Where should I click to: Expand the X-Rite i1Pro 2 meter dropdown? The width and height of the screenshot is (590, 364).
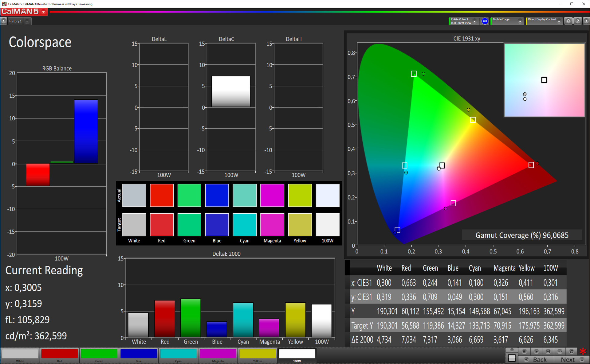point(474,21)
